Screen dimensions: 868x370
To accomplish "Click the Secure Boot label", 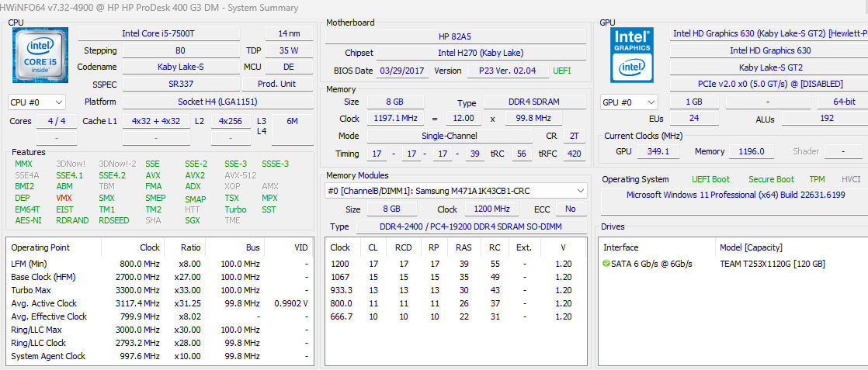I will [771, 179].
